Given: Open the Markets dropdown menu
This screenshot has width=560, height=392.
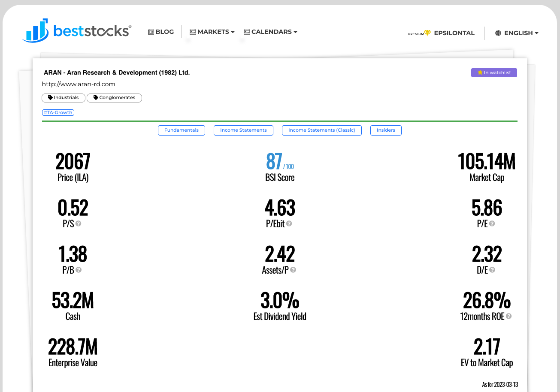Looking at the screenshot, I should pyautogui.click(x=212, y=32).
